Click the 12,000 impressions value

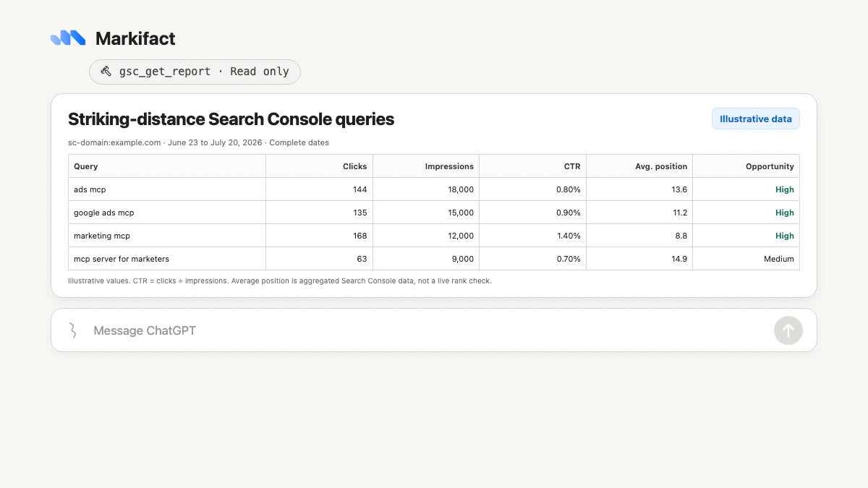[x=461, y=236]
